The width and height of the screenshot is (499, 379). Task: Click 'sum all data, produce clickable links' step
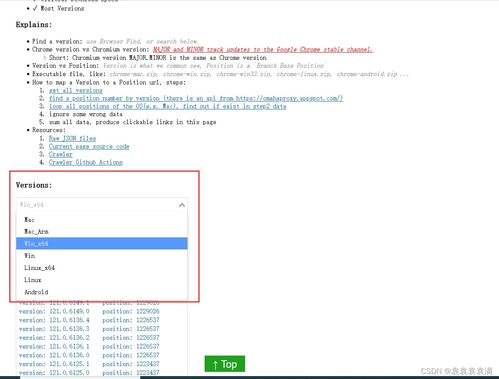pos(133,122)
